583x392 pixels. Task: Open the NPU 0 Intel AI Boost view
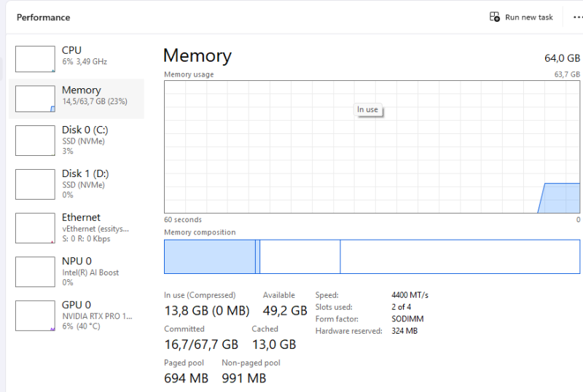(77, 272)
